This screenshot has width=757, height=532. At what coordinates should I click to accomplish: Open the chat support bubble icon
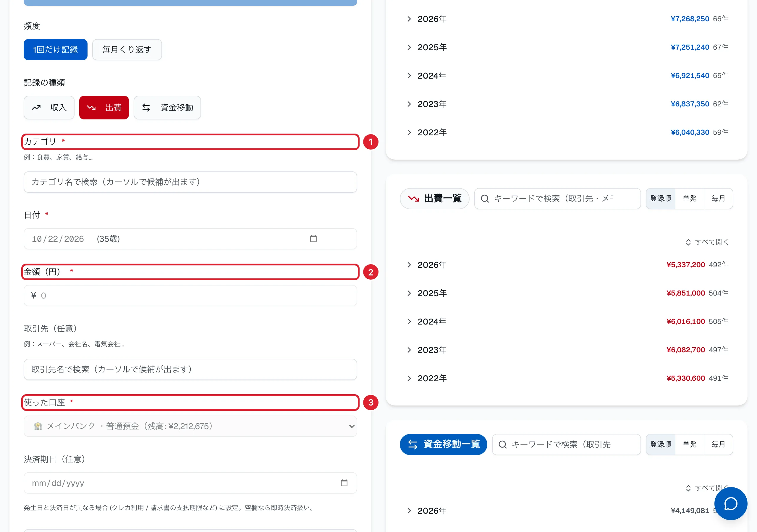[730, 503]
